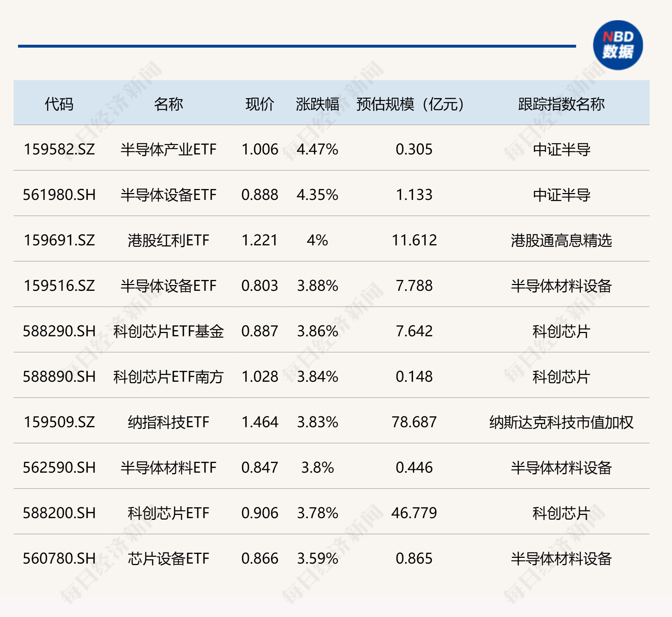Click the change value 4.47%
Viewport: 672px width, 617px height.
coord(318,149)
